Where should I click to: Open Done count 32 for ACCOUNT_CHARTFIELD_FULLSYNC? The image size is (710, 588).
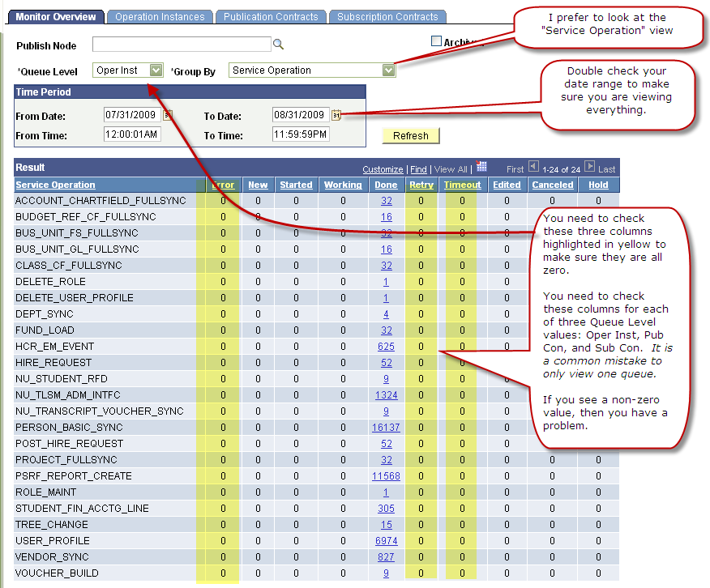[387, 201]
